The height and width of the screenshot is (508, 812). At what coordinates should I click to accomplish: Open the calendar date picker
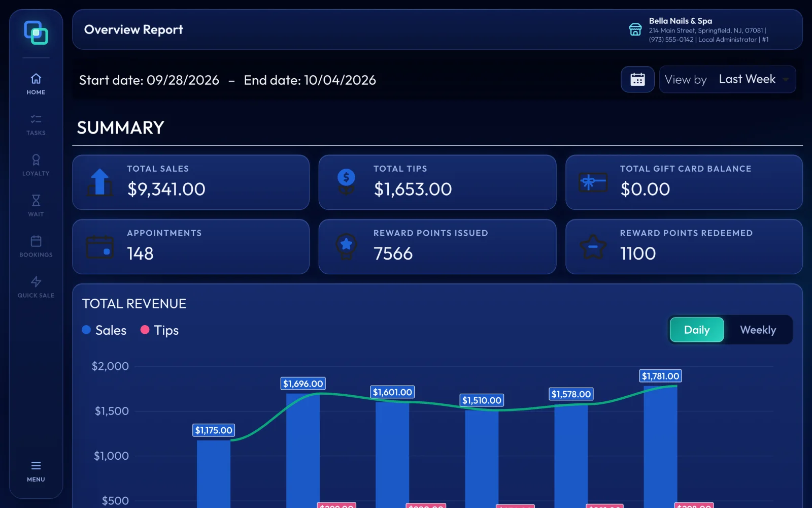pyautogui.click(x=637, y=79)
